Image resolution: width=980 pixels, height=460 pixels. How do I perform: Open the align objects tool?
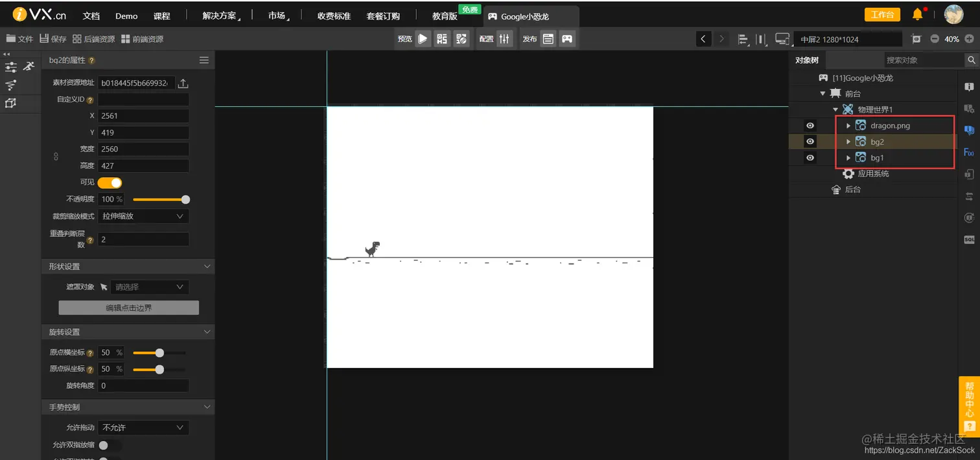pyautogui.click(x=743, y=40)
